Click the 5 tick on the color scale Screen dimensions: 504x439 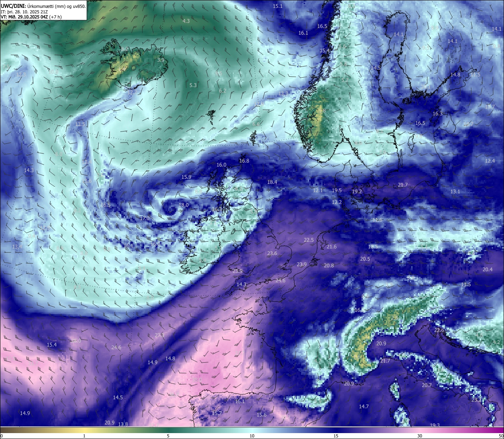click(168, 436)
